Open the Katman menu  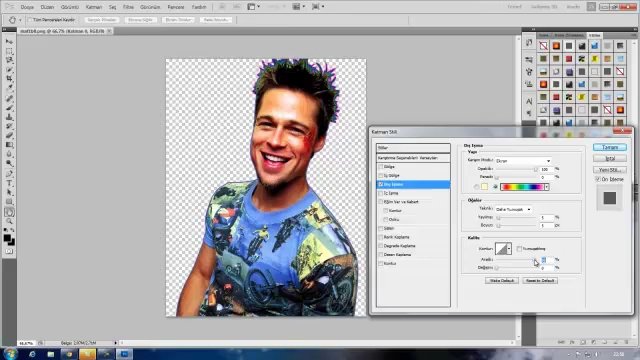click(x=94, y=7)
